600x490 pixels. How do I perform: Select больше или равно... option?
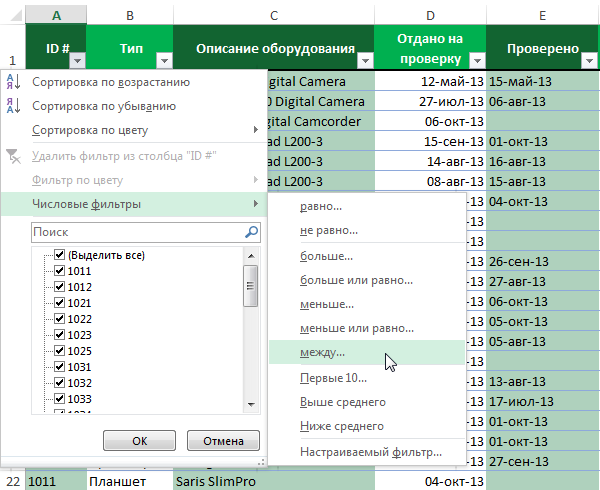click(x=367, y=280)
